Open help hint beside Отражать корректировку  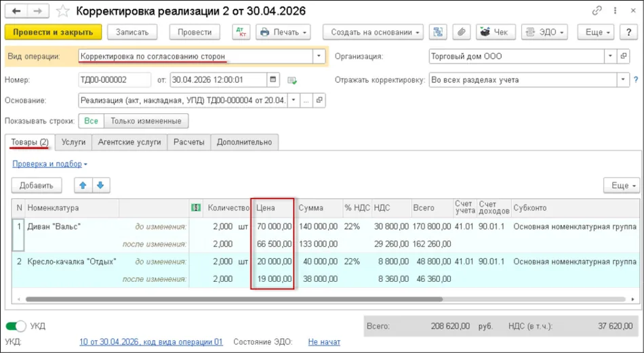[636, 80]
